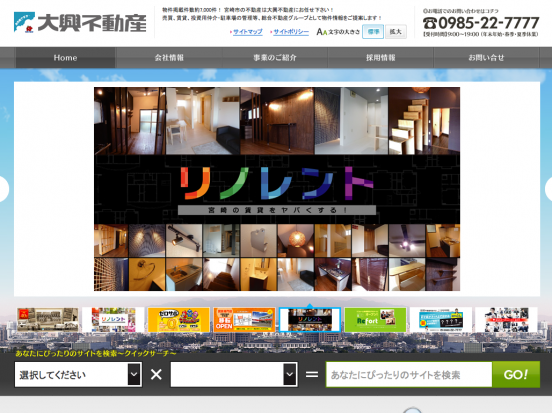Viewport: 552px width, 413px height.
Task: Select the white リノレント thumbnail
Action: click(x=113, y=320)
